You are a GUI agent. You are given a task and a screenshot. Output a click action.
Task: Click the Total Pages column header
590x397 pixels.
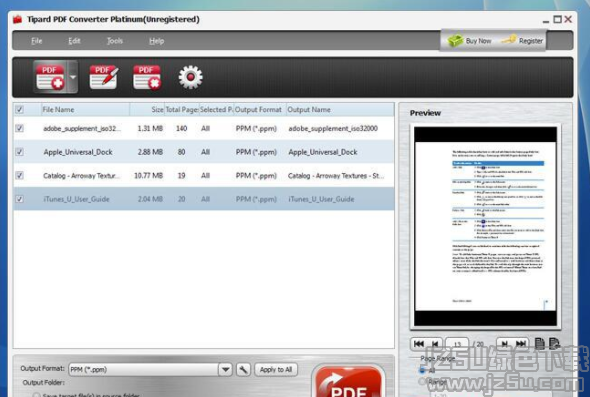point(182,110)
